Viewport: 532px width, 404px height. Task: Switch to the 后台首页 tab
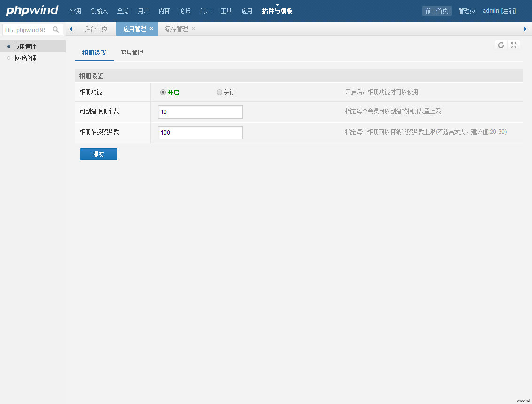96,29
